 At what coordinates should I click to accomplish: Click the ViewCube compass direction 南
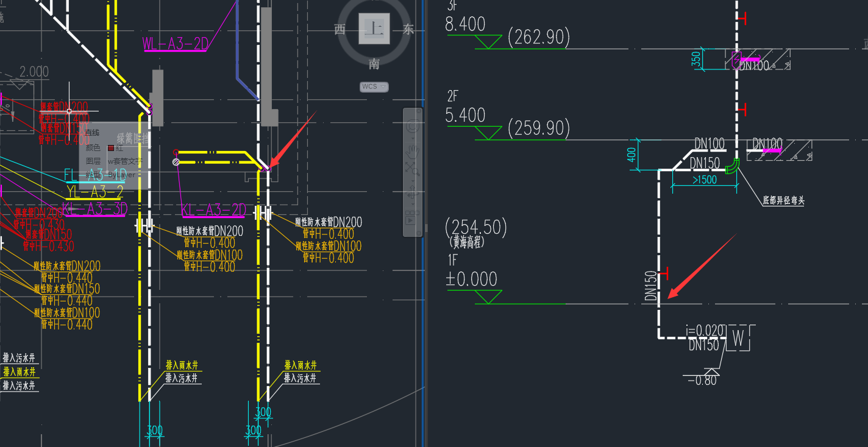tap(374, 63)
